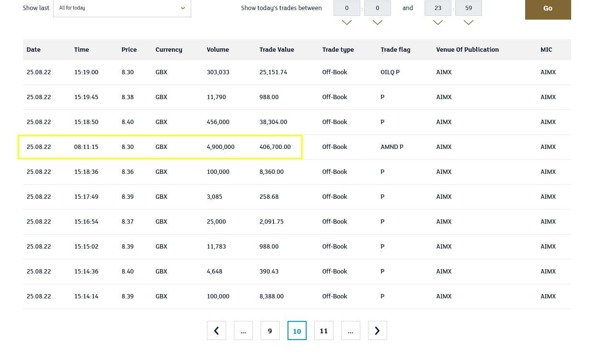
Task: Select trade value 8,388.00
Action: 272,296
